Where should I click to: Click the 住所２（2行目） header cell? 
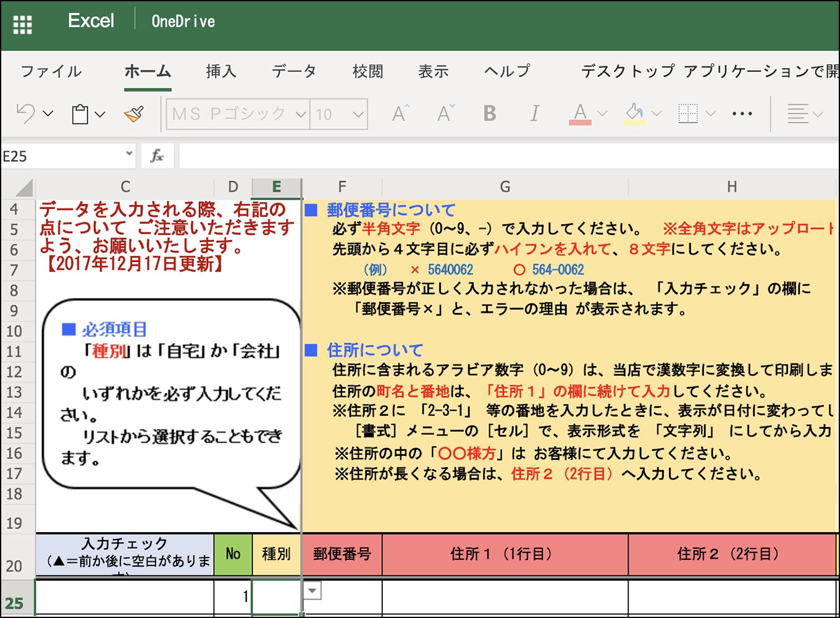pyautogui.click(x=732, y=555)
